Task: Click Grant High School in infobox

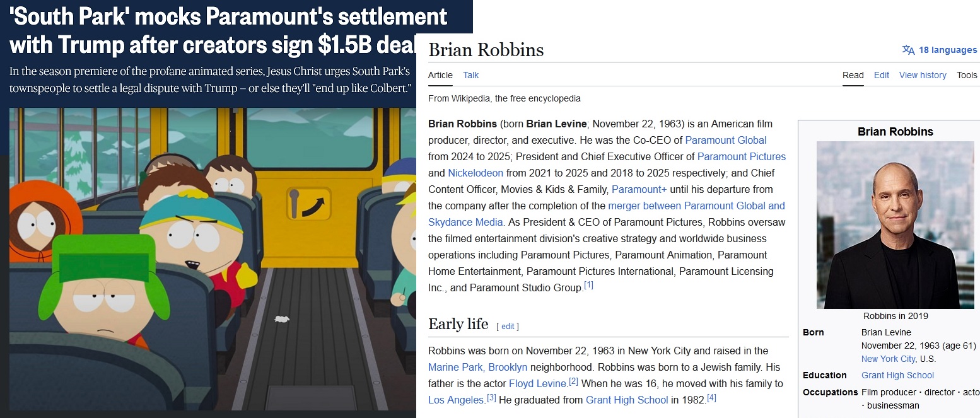Action: coord(897,375)
